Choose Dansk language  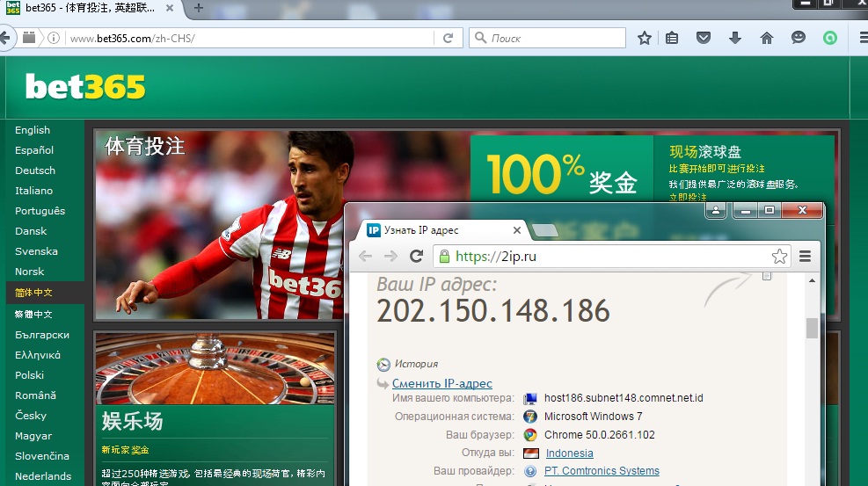(x=31, y=231)
